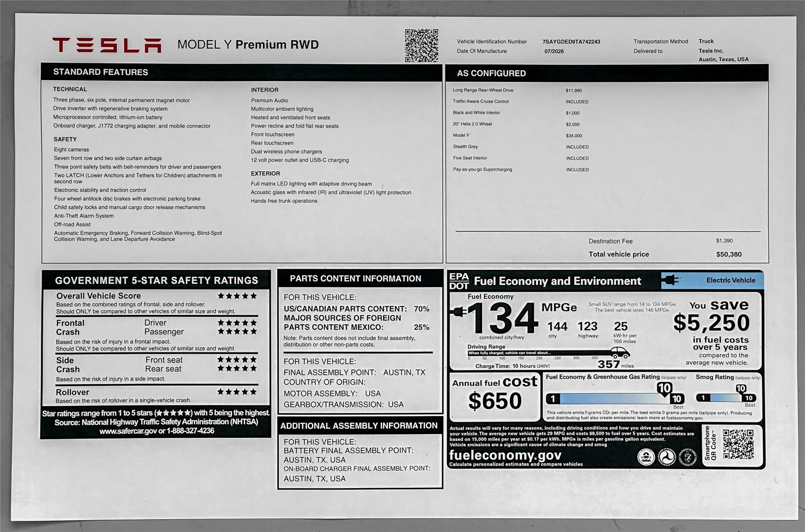Click the US/Canadian Parts Content 70% value
This screenshot has width=805, height=532.
click(x=421, y=309)
